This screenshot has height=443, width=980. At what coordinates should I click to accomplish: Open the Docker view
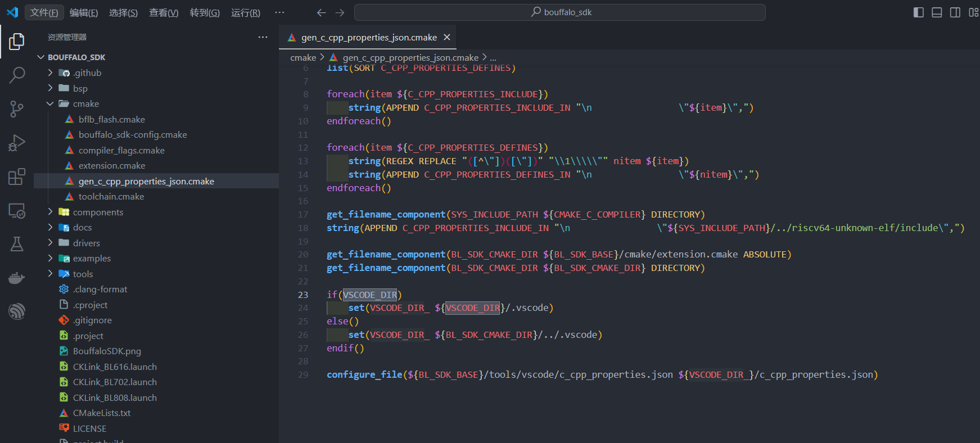[17, 278]
